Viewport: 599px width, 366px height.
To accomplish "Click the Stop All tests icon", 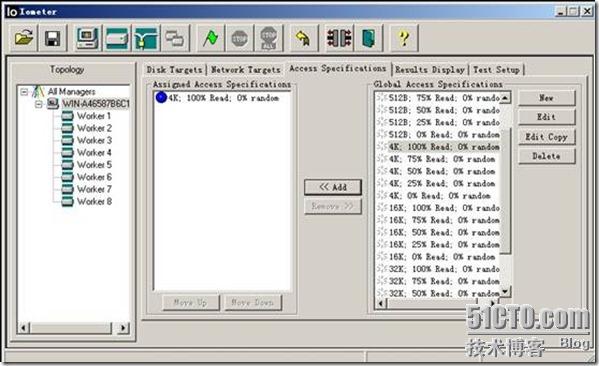I will point(269,38).
